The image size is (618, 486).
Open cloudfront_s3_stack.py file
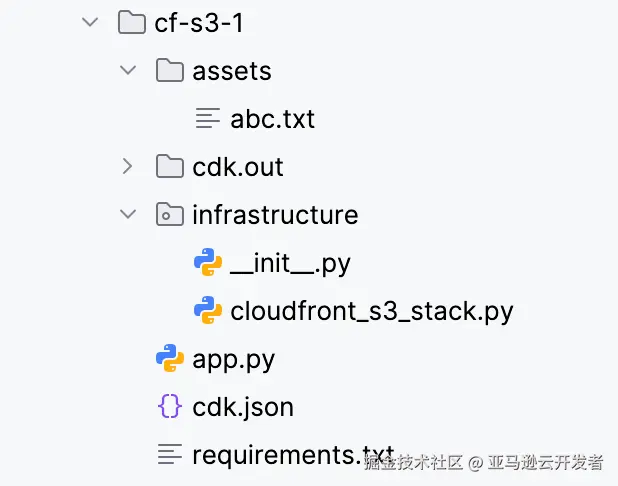click(x=371, y=310)
